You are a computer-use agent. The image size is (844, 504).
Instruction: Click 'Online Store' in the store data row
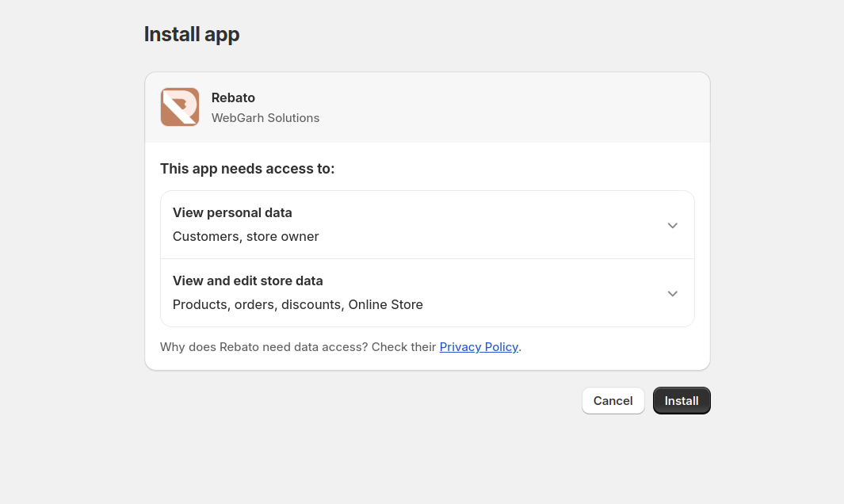coord(385,304)
